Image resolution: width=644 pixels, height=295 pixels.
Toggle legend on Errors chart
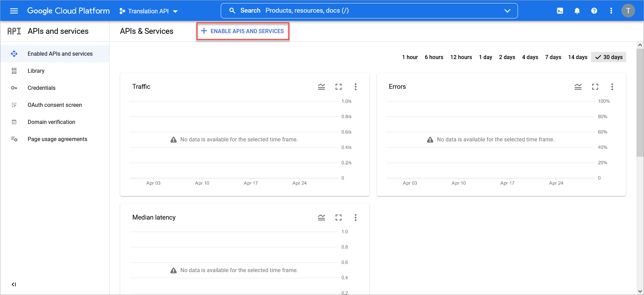click(x=578, y=87)
